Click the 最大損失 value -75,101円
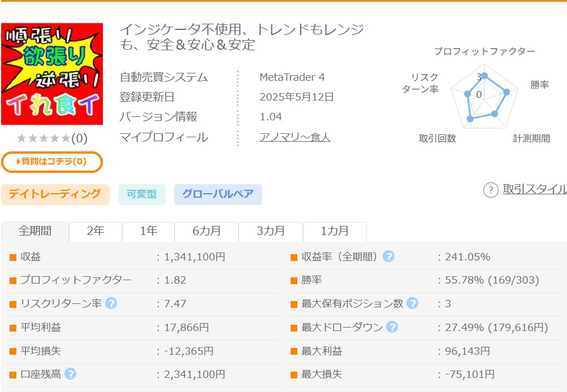567x392 pixels. (x=470, y=374)
